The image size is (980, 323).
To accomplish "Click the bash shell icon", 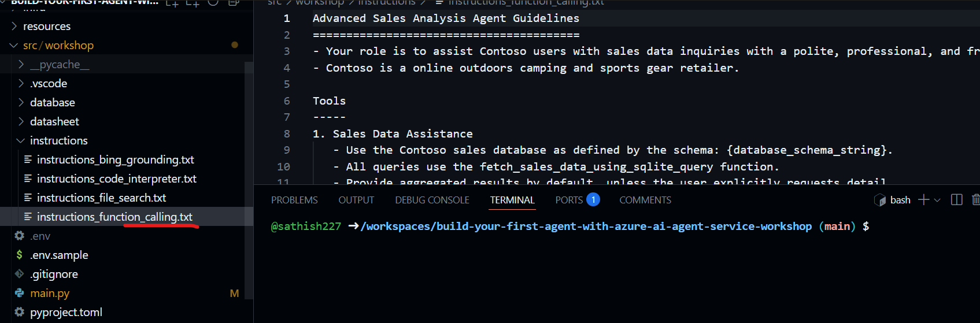I will pyautogui.click(x=880, y=200).
